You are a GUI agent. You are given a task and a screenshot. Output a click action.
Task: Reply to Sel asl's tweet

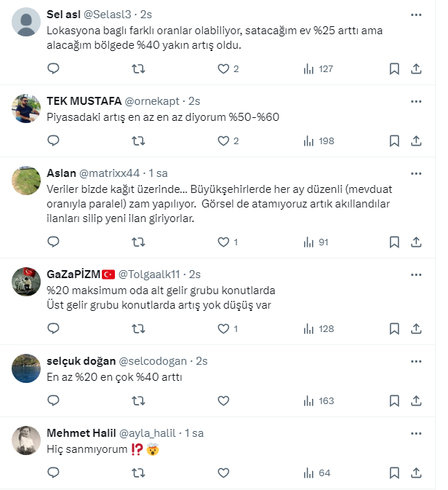click(x=53, y=68)
